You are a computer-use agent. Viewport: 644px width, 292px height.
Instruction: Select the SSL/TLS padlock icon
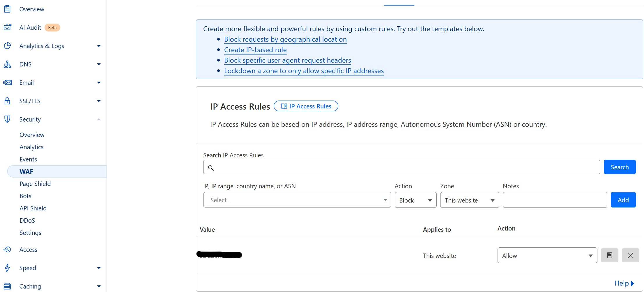click(7, 101)
